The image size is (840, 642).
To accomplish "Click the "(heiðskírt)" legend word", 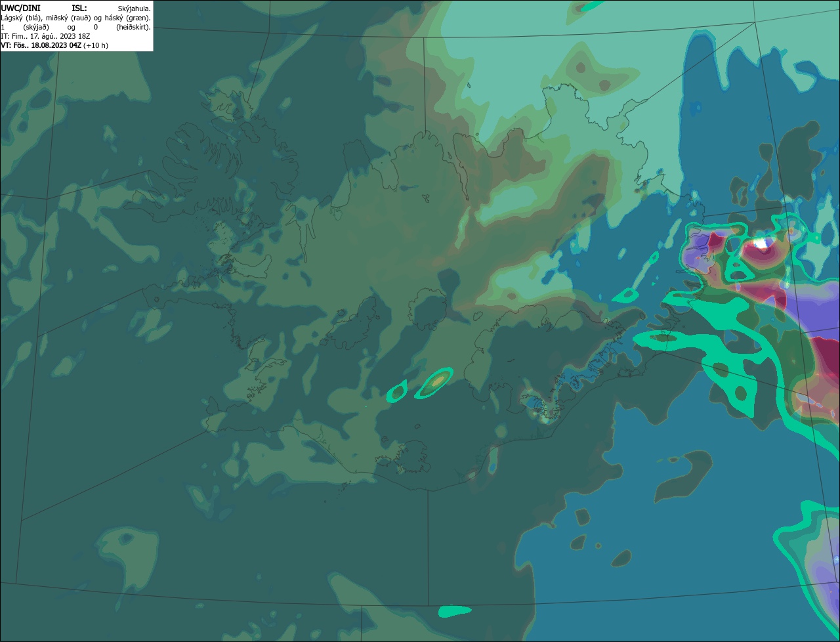I will click(x=133, y=28).
